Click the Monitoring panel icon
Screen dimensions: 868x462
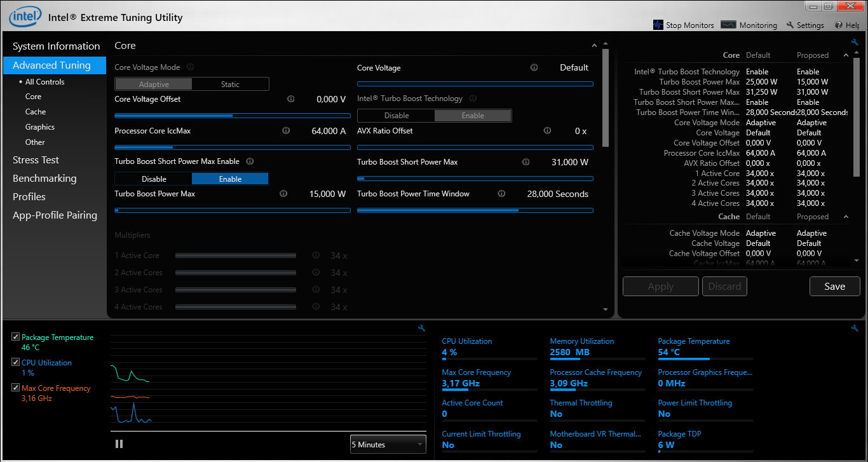(729, 25)
